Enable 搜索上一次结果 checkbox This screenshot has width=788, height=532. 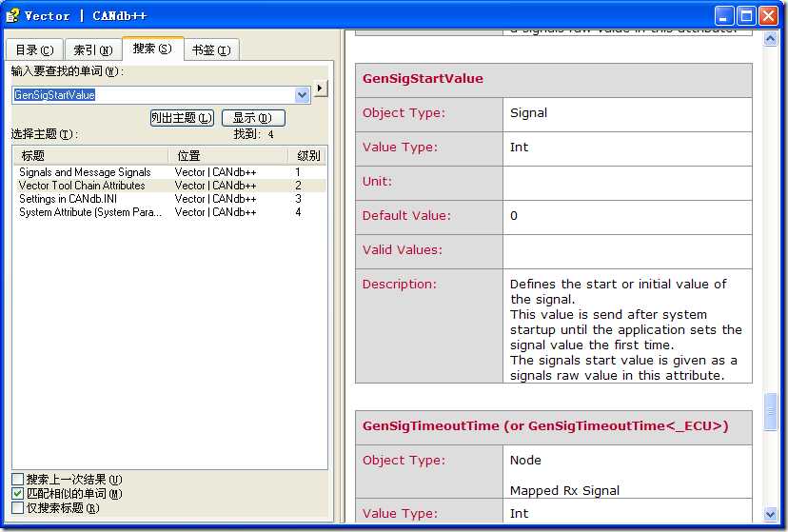(17, 479)
